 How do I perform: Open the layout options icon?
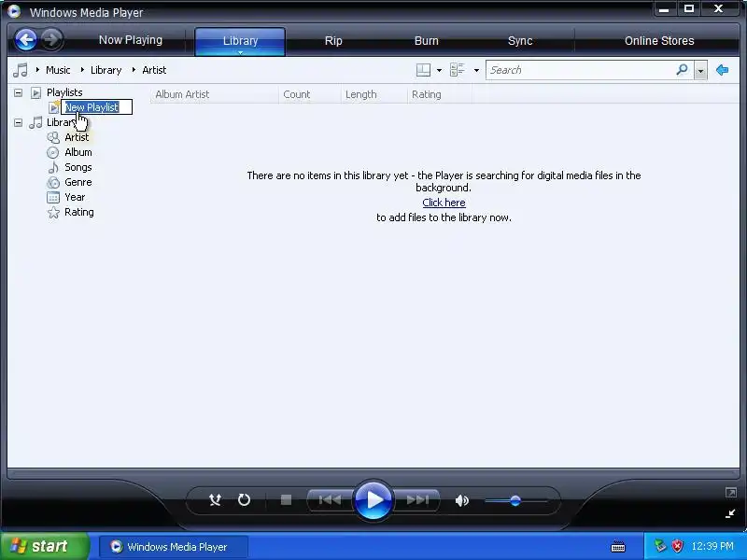pyautogui.click(x=423, y=70)
